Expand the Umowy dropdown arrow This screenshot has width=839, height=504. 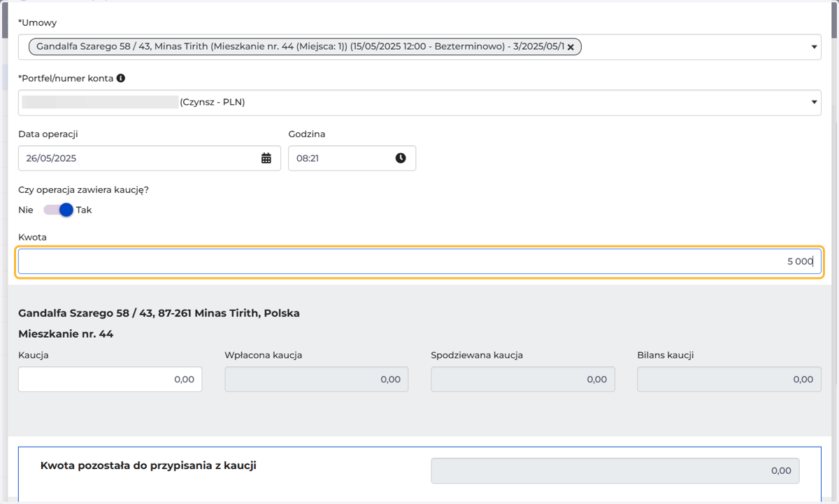click(814, 47)
